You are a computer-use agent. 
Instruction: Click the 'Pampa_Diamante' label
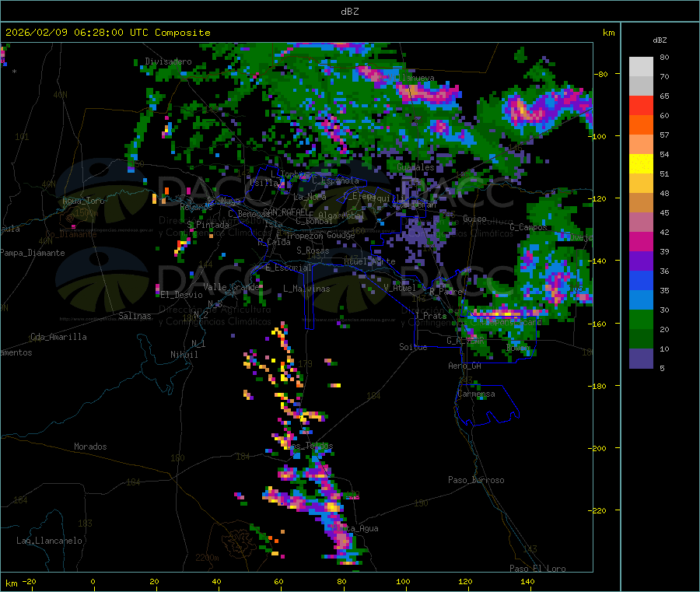(33, 253)
